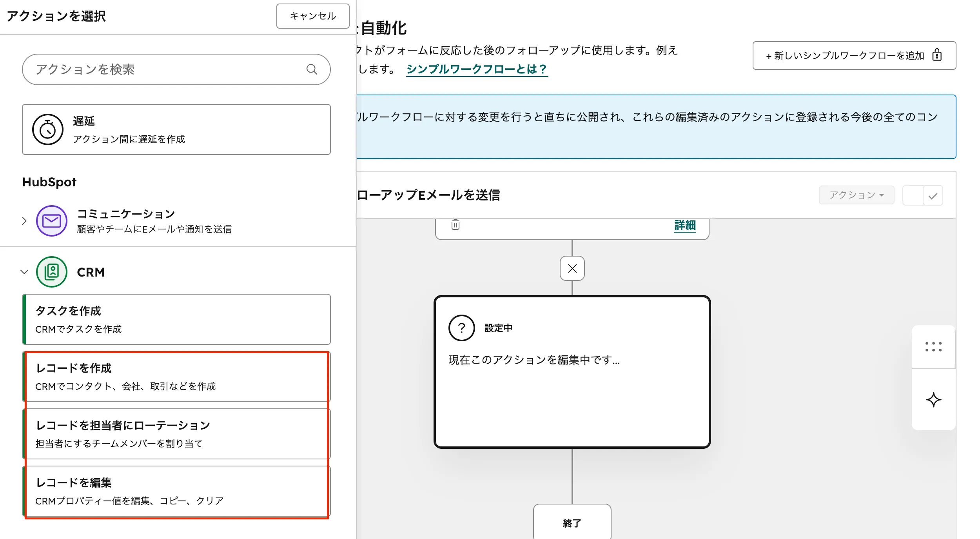Expand the コミュニケーション category

[x=24, y=220]
